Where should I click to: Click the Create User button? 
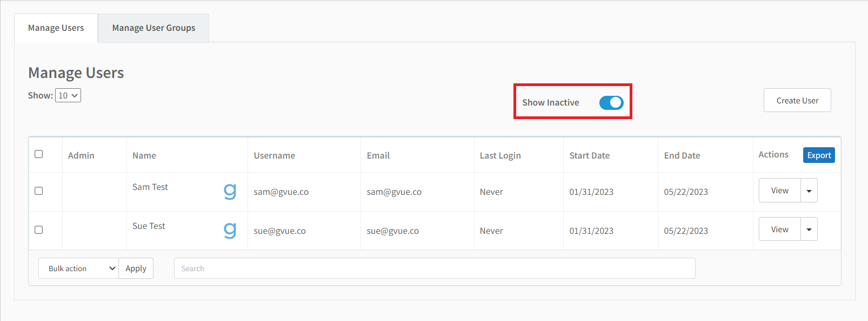(797, 101)
